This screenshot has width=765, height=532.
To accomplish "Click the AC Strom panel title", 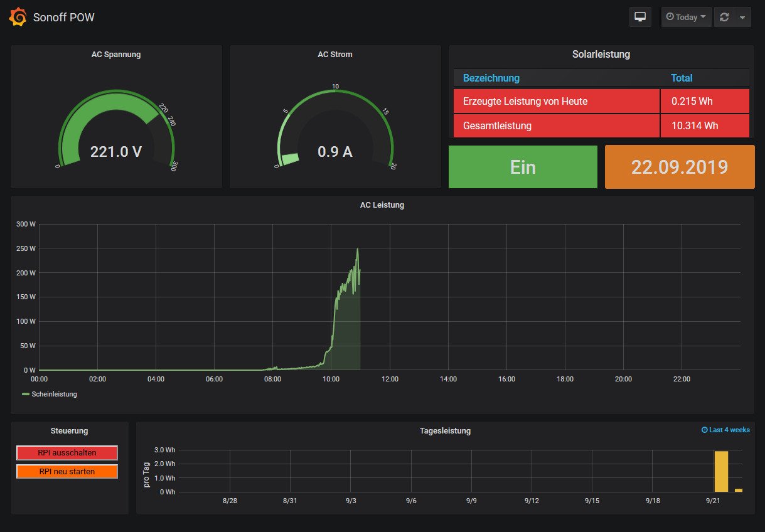I will [334, 54].
